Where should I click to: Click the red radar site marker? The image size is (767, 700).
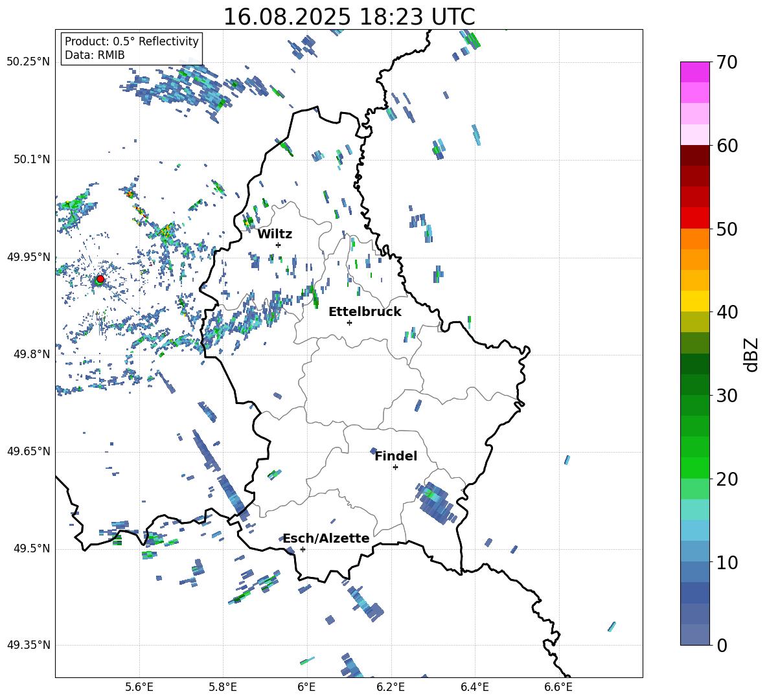click(x=100, y=279)
